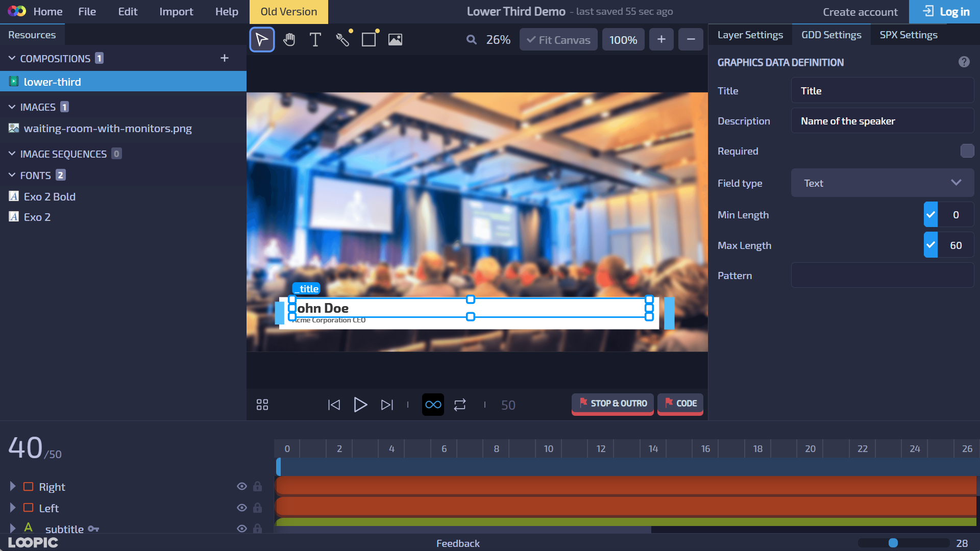The height and width of the screenshot is (551, 980).
Task: Enable the Min Length checkbox
Action: point(930,215)
